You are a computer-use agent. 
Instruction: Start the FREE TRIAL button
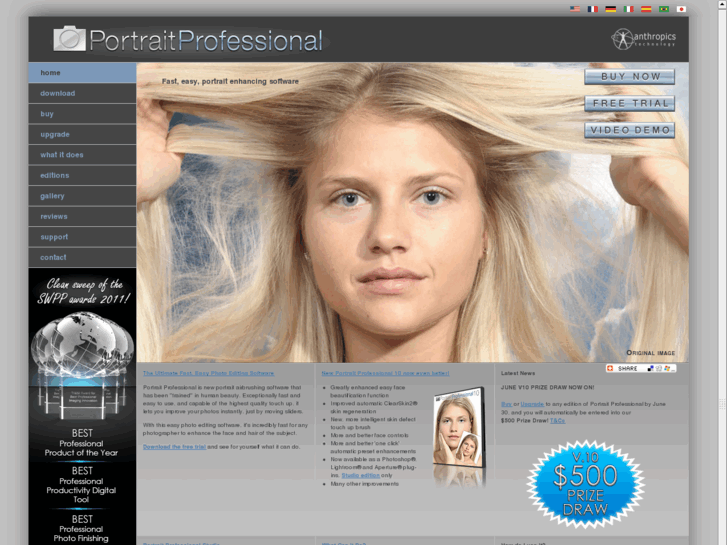tap(629, 103)
